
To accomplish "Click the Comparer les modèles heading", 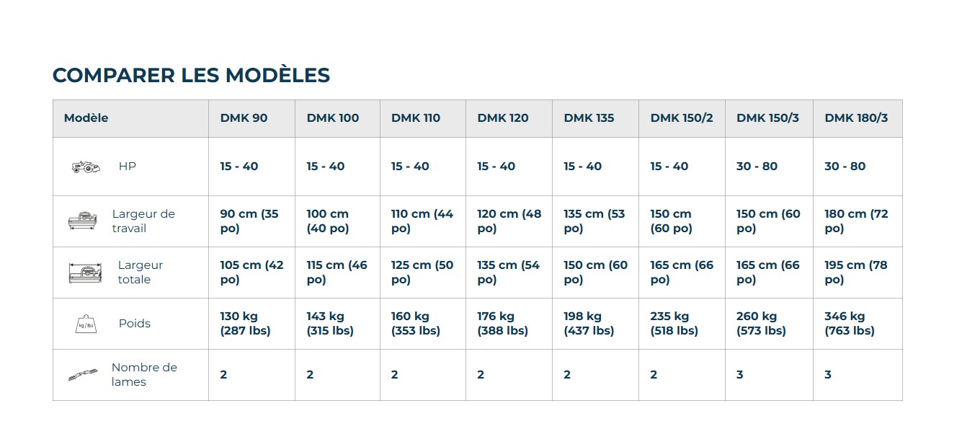I will [191, 76].
